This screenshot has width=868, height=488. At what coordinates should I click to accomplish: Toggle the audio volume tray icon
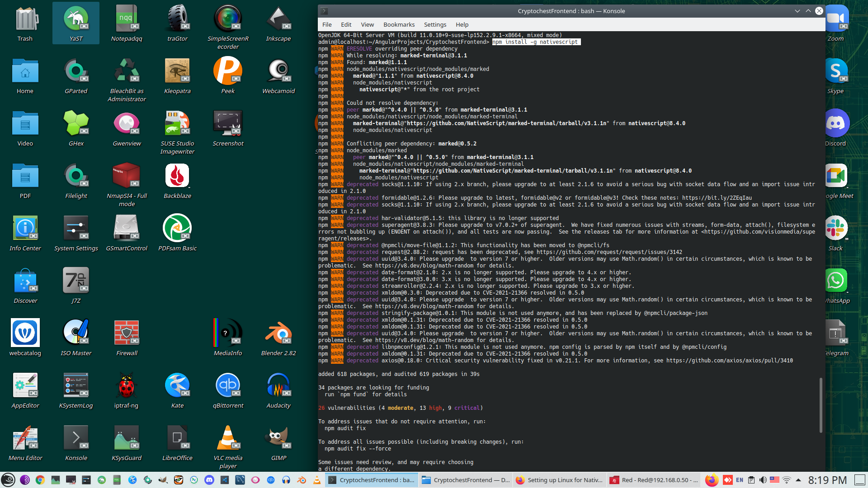763,480
